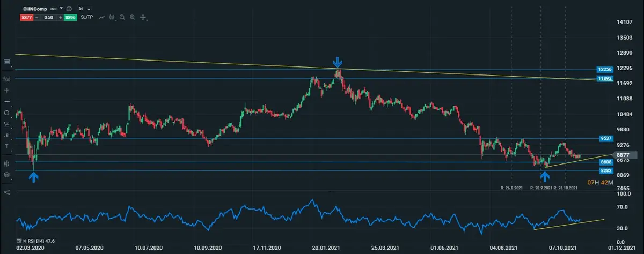Open RSI indicator settings icon
644x254 pixels.
(x=20, y=241)
